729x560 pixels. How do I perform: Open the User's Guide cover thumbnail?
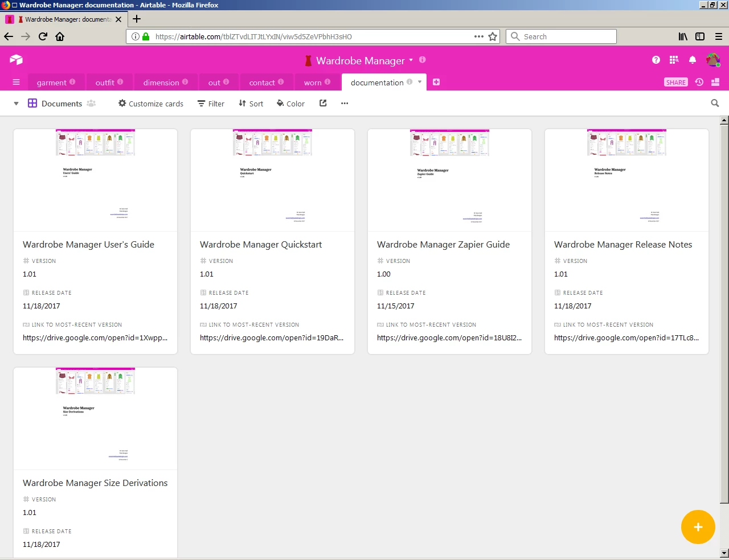(x=95, y=180)
